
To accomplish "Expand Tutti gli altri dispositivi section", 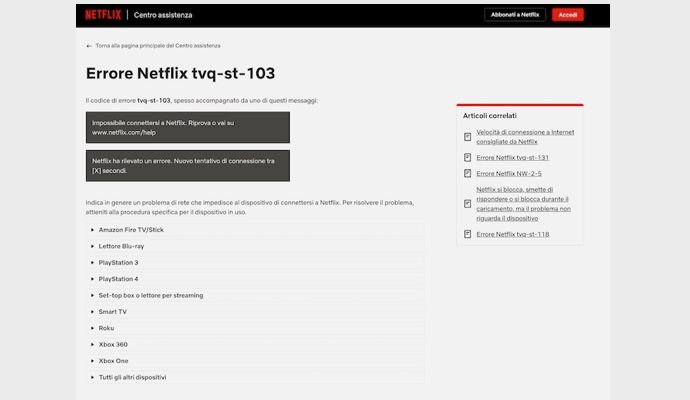I will point(255,377).
